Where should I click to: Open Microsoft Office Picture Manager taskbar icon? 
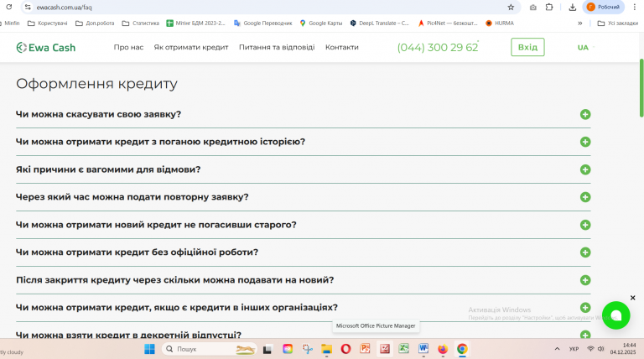(x=385, y=349)
